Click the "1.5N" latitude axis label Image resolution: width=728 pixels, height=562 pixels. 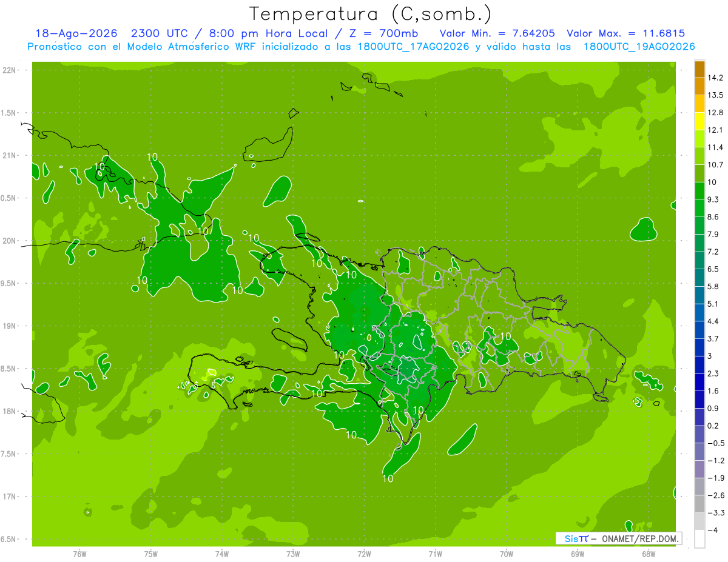[x=8, y=113]
